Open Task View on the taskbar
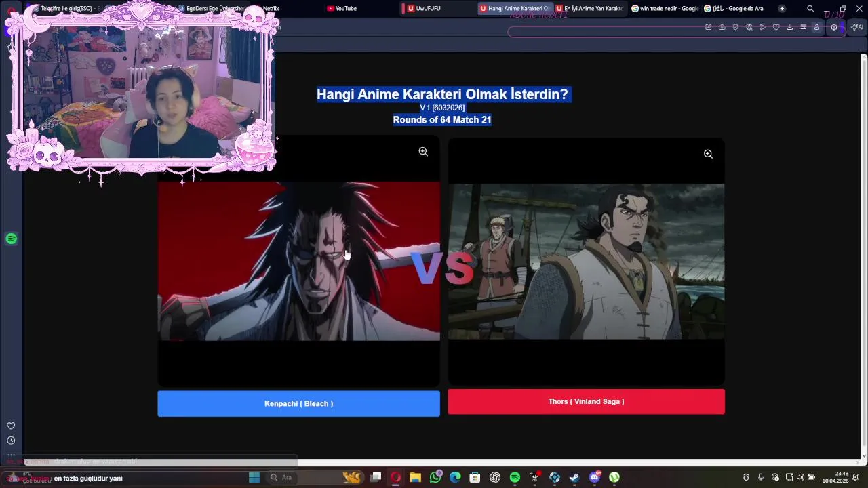 (x=376, y=477)
